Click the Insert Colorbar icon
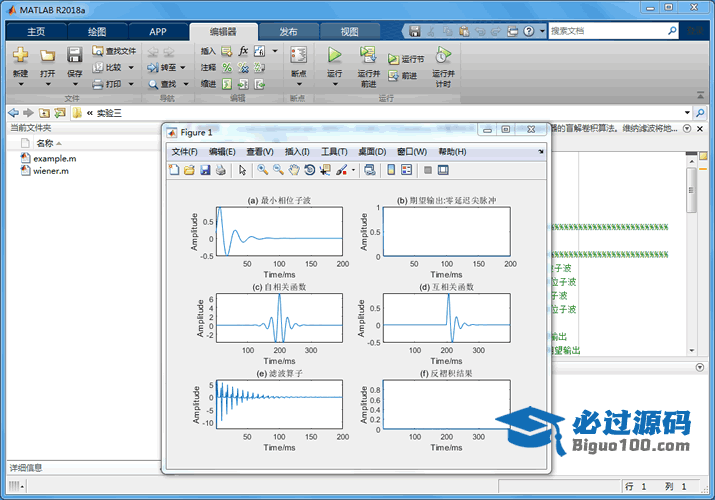 point(391,170)
